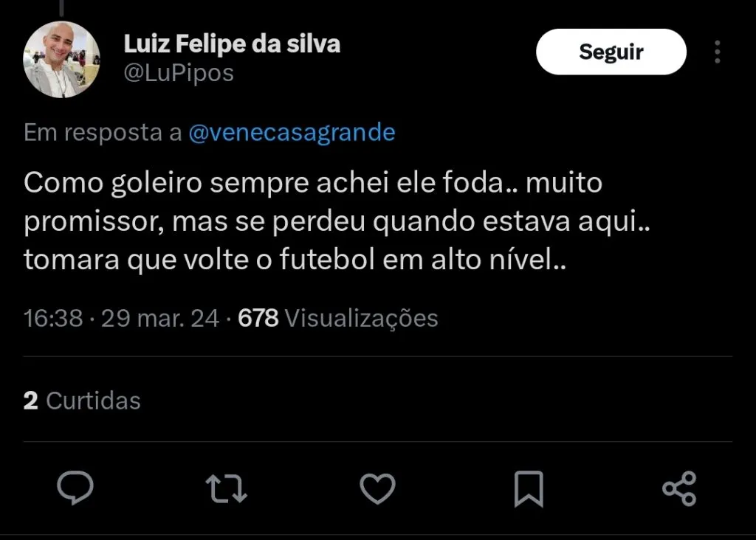Screen dimensions: 756x540
Task: Click the reply speech bubble icon
Action: click(x=75, y=488)
